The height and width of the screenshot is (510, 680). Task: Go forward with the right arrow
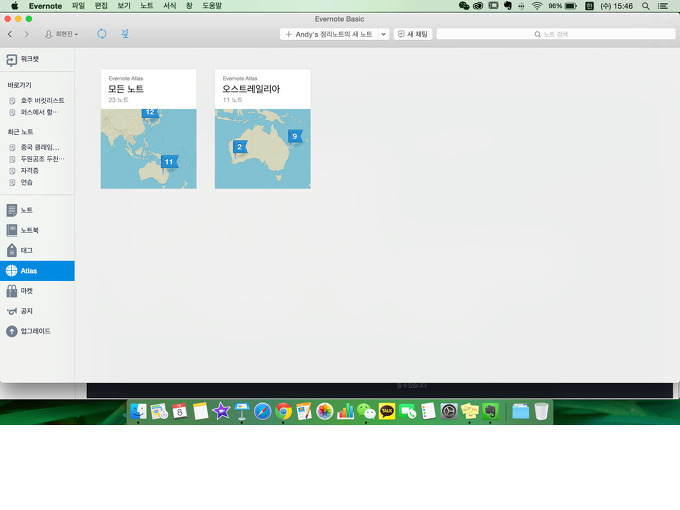26,34
